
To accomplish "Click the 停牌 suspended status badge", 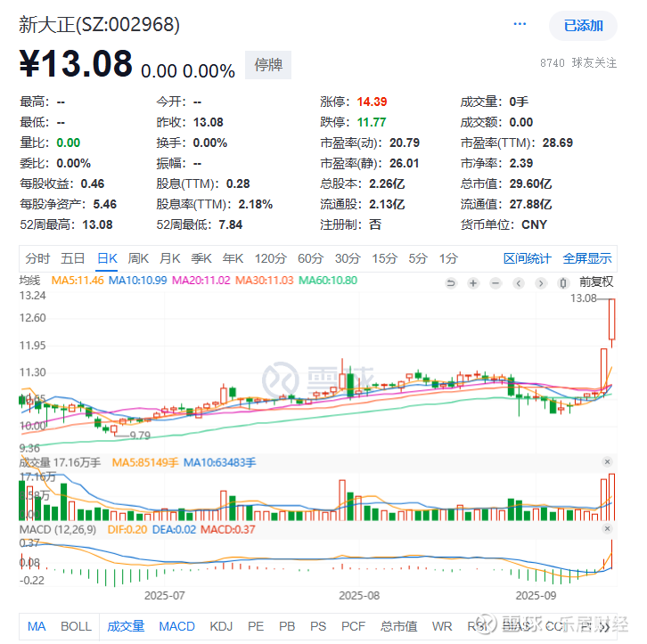I will coord(268,65).
